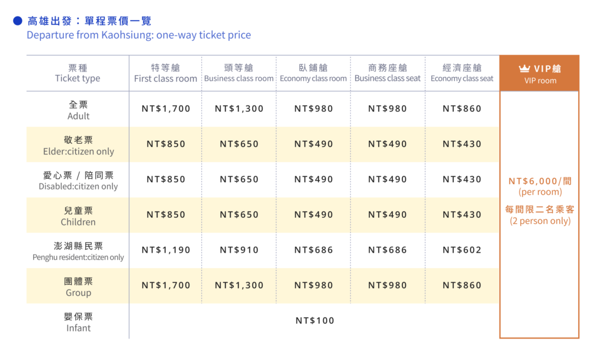Choose the Economy class seat header

(462, 73)
